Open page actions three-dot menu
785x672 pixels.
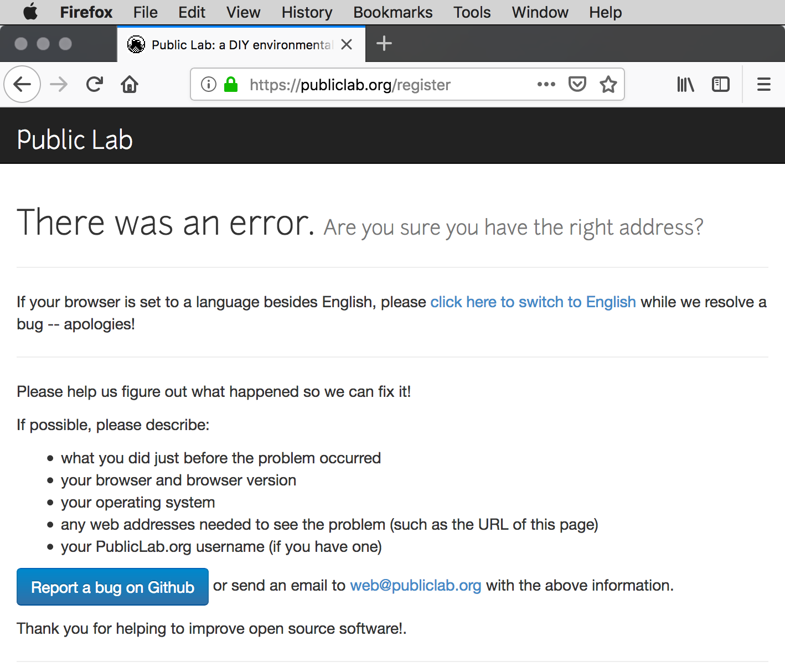pyautogui.click(x=546, y=84)
